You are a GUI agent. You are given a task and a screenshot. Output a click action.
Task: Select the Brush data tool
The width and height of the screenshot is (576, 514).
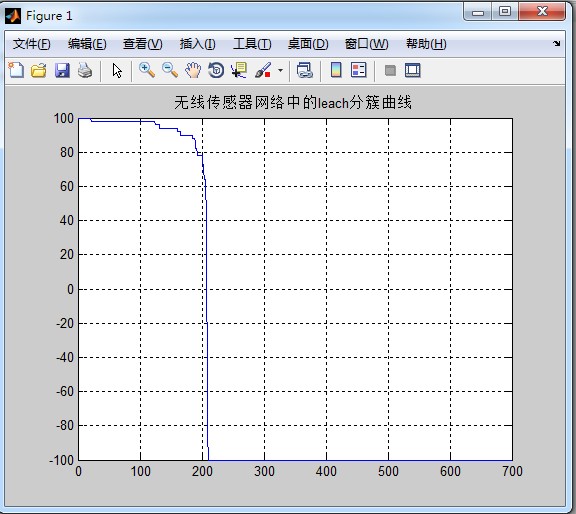pos(263,70)
